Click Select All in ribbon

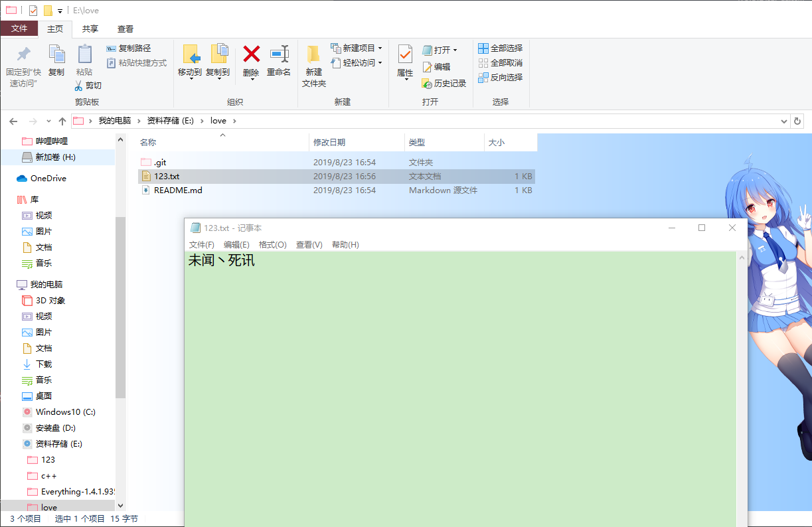click(500, 48)
